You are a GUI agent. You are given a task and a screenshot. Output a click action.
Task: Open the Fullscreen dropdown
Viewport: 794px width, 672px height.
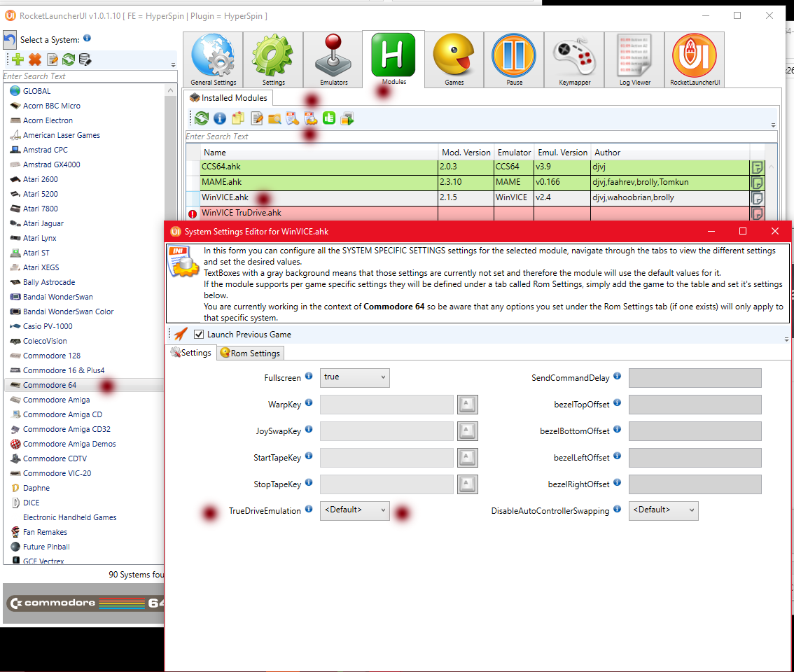click(x=354, y=378)
